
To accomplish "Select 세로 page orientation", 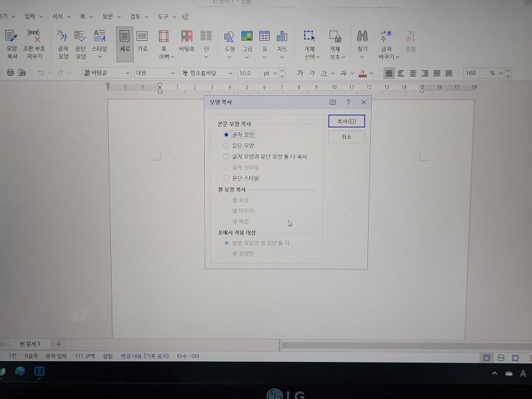I will 125,44.
